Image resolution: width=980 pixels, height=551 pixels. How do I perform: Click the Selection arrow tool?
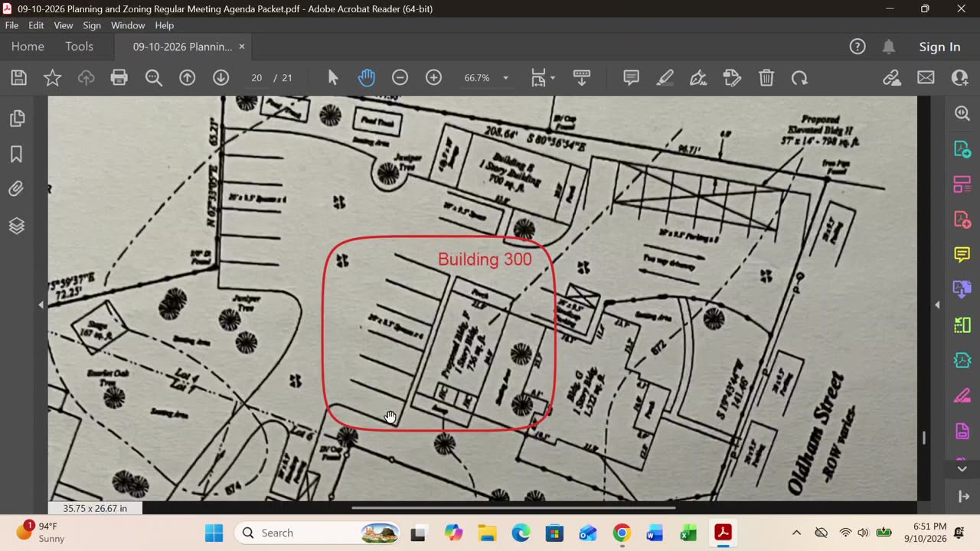tap(333, 77)
